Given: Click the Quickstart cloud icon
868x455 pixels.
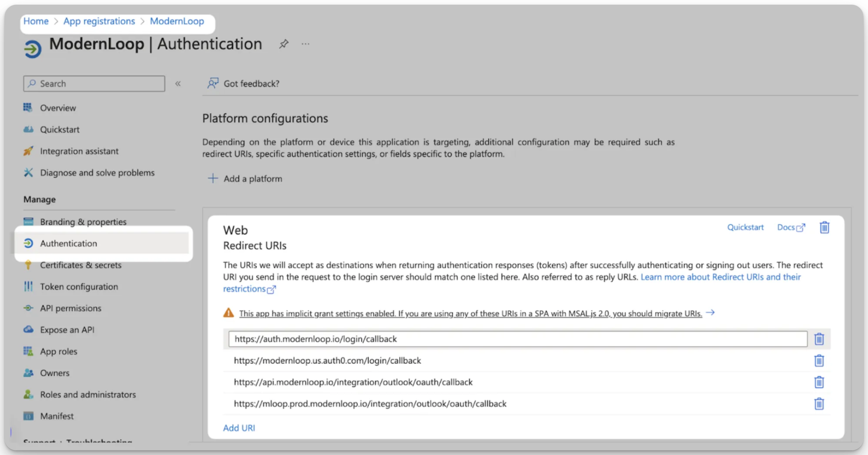Looking at the screenshot, I should click(x=28, y=129).
